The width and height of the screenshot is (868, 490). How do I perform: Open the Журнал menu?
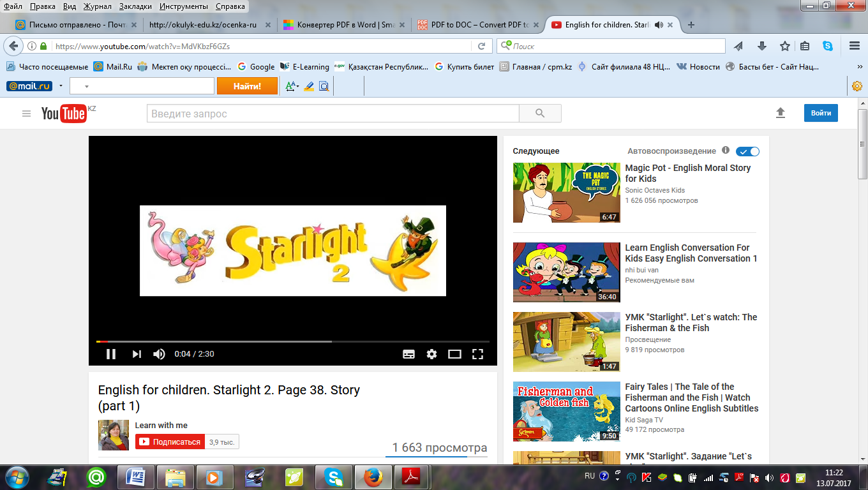pyautogui.click(x=97, y=6)
